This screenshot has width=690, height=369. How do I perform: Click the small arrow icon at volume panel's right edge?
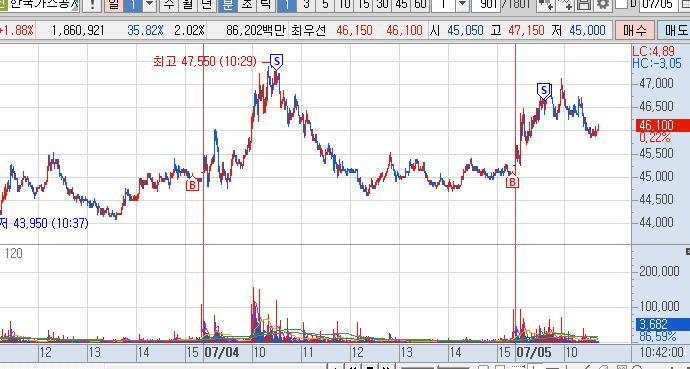click(688, 252)
